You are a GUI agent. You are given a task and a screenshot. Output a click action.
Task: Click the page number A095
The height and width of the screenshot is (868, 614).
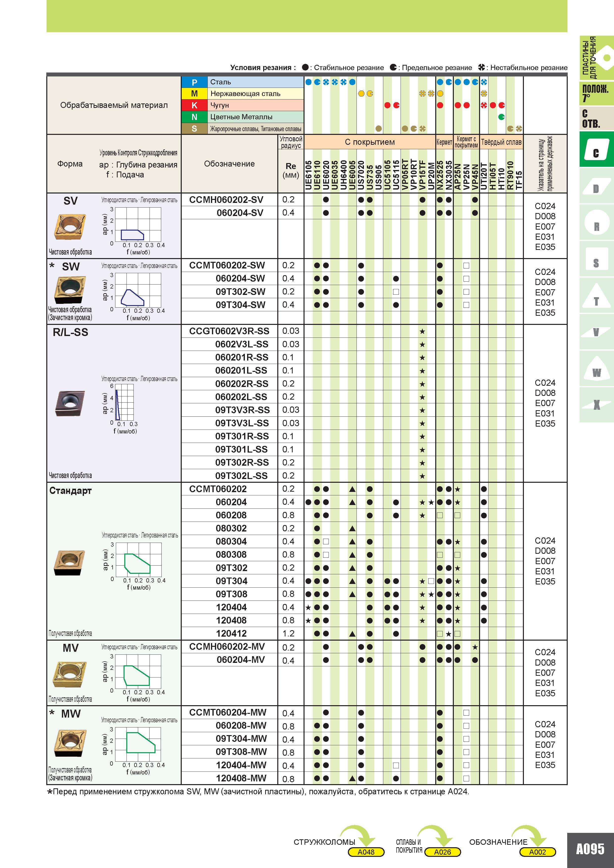590,849
